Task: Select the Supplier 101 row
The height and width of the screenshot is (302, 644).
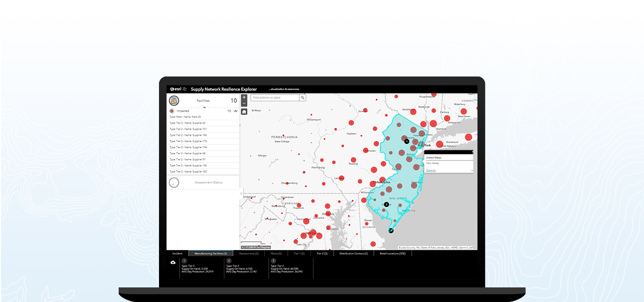Action: [x=203, y=129]
